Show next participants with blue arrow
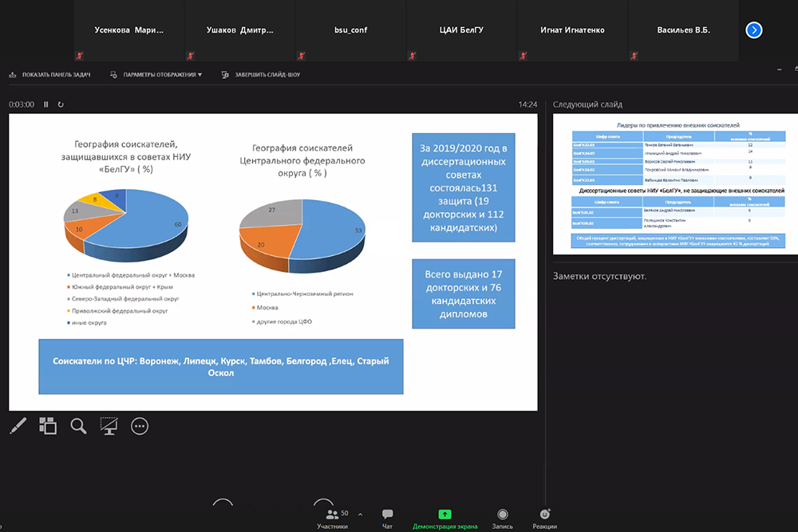 click(x=754, y=30)
